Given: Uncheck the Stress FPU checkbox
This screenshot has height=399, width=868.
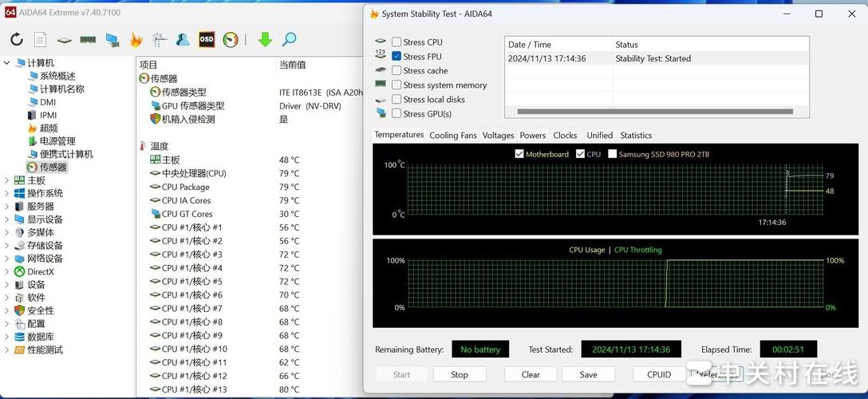Looking at the screenshot, I should pyautogui.click(x=397, y=57).
